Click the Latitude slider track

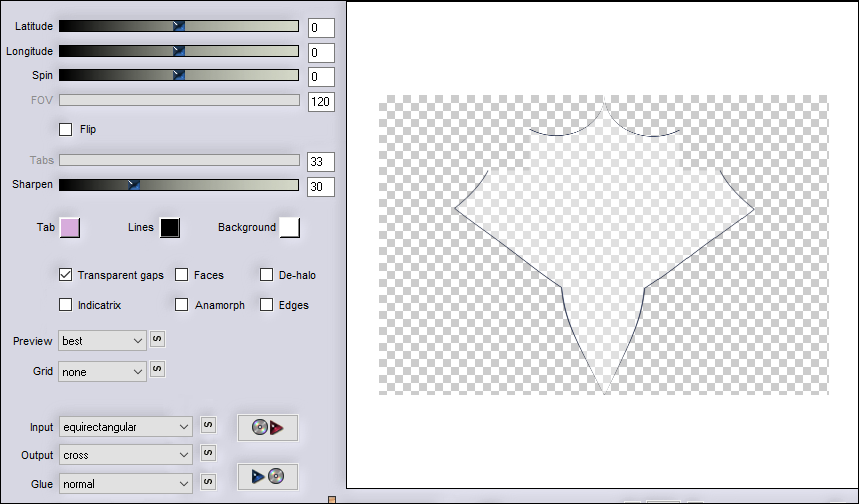pyautogui.click(x=179, y=26)
